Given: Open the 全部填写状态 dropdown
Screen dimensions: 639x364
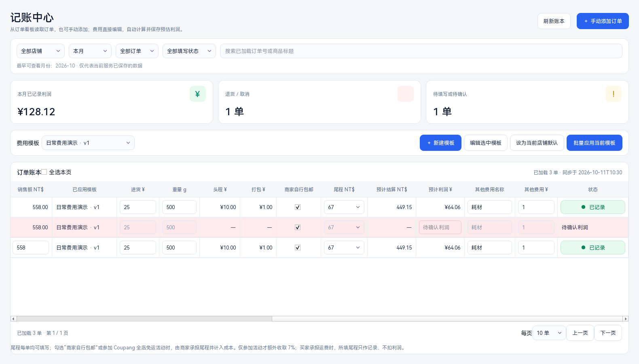Looking at the screenshot, I should (x=189, y=51).
